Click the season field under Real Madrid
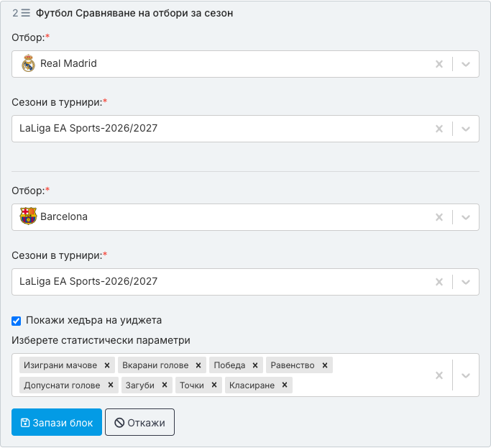The height and width of the screenshot is (448, 491). (246, 129)
